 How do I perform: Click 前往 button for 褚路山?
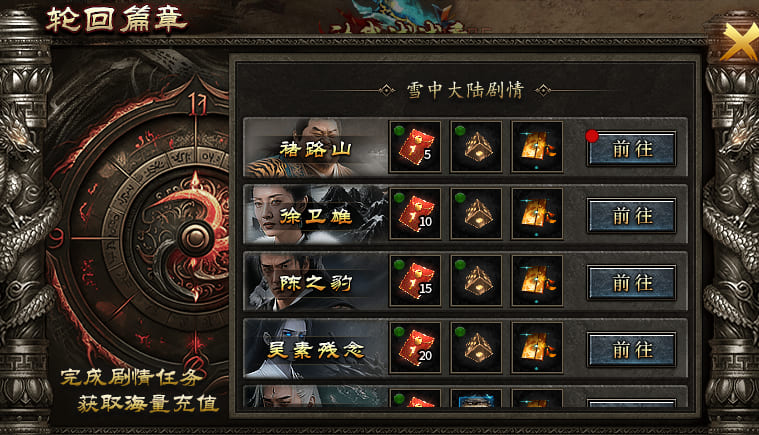631,149
